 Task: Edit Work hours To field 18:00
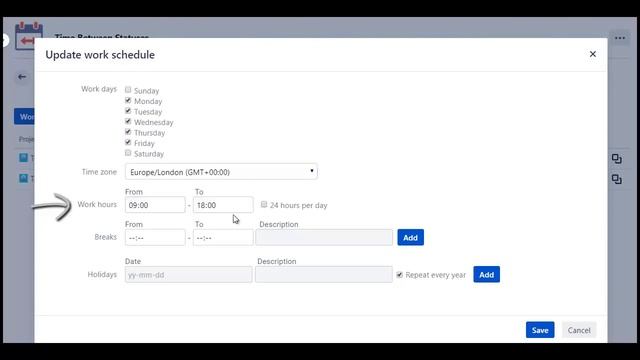223,205
